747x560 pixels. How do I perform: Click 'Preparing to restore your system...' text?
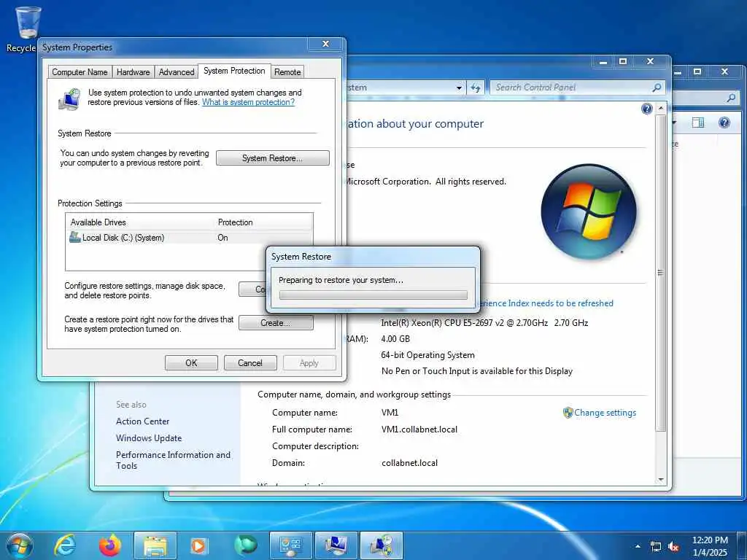[341, 280]
